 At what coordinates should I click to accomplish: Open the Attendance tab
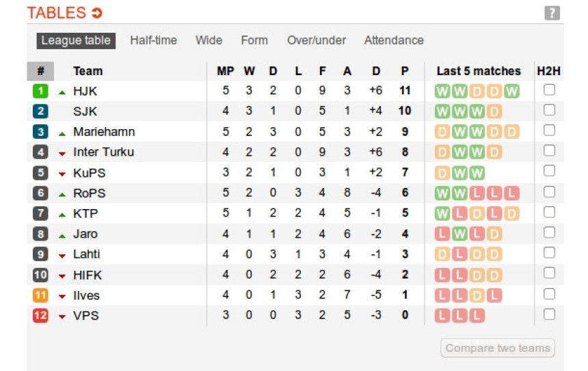[393, 40]
